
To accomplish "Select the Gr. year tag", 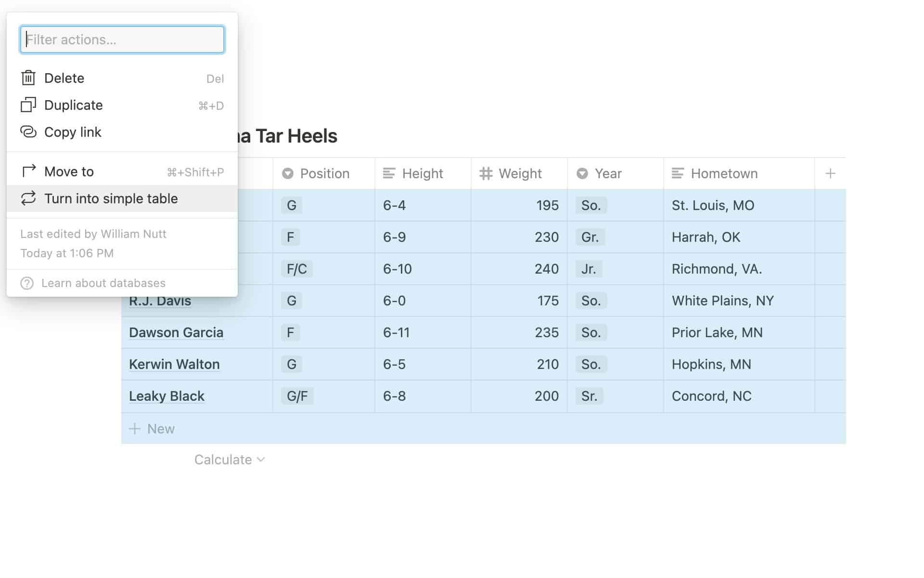I will pyautogui.click(x=590, y=237).
